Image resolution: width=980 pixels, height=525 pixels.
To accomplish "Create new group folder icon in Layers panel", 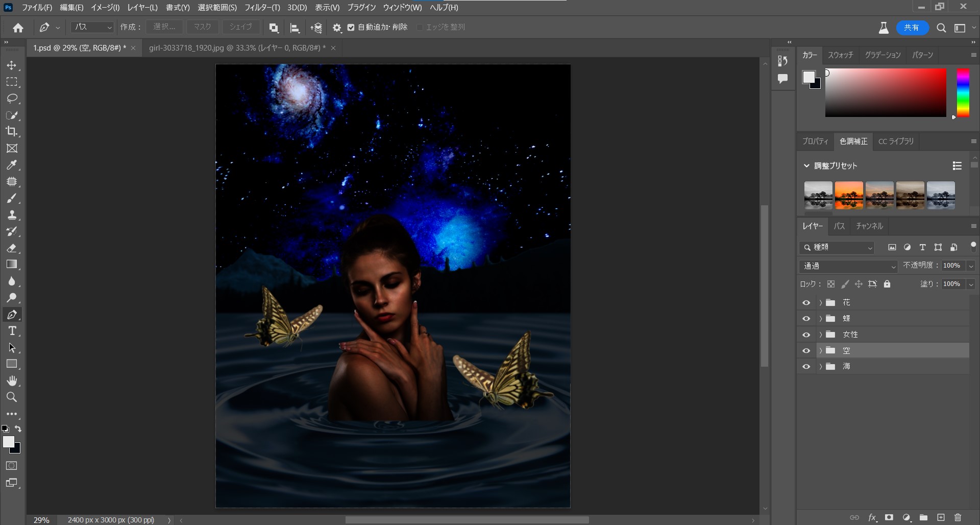I will tap(923, 517).
